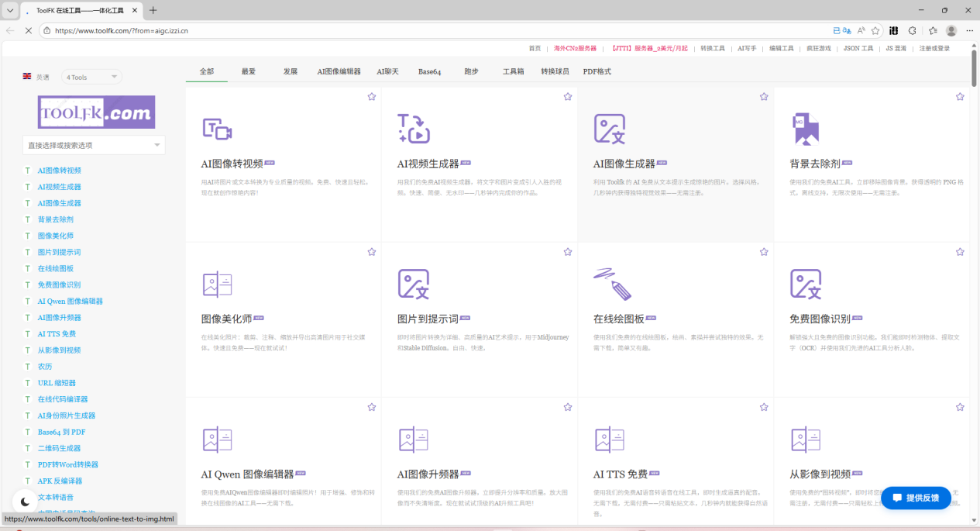Switch to the AI聊天 tab

[388, 71]
